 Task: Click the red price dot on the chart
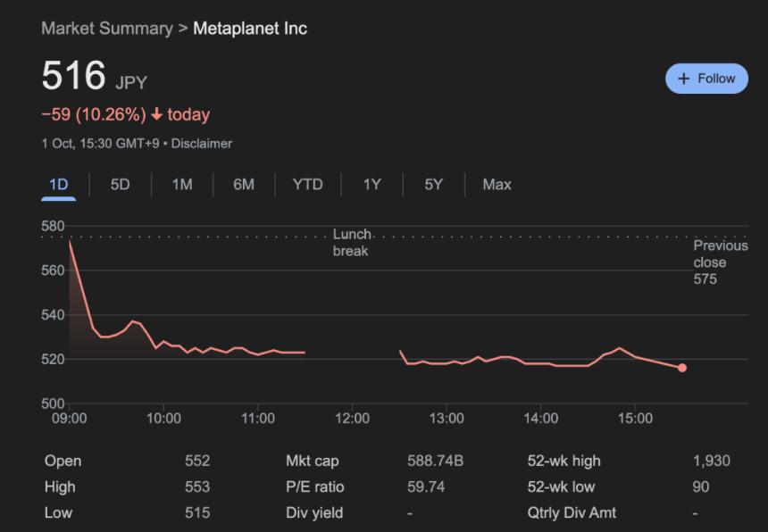(682, 367)
